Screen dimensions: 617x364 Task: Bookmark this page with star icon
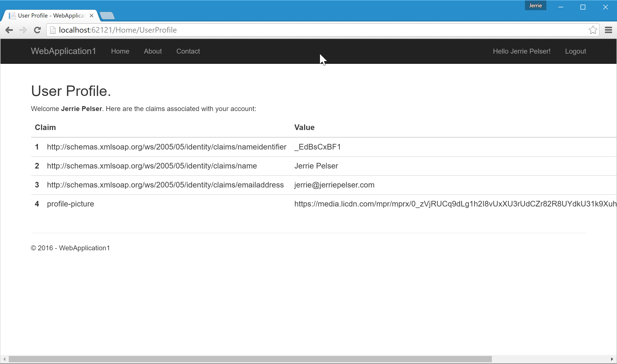click(593, 30)
